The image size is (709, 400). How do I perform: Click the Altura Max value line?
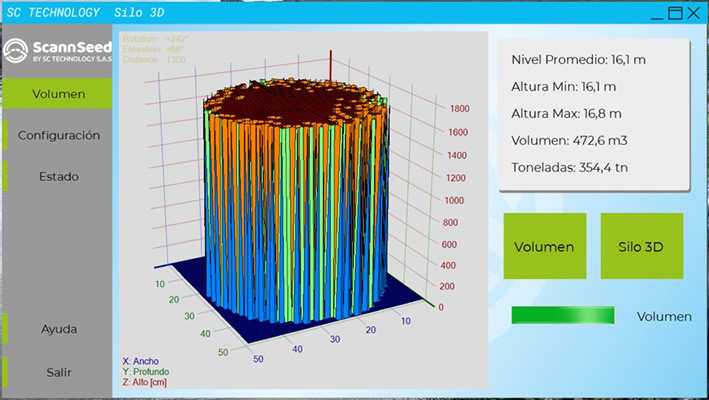pyautogui.click(x=566, y=114)
